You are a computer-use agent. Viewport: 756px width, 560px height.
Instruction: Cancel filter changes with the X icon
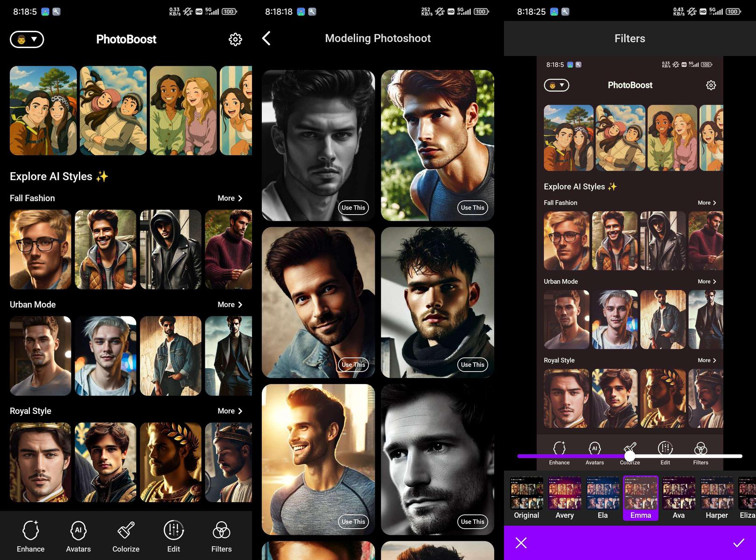pyautogui.click(x=521, y=543)
